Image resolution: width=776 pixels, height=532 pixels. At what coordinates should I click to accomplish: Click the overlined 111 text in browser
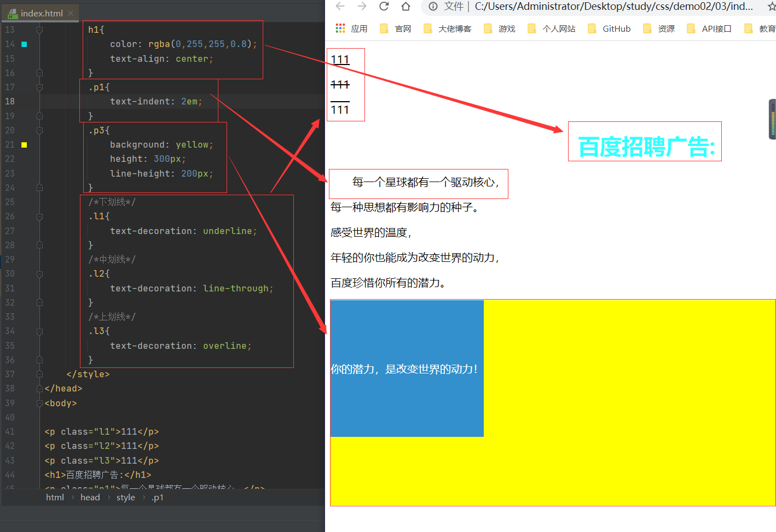340,109
